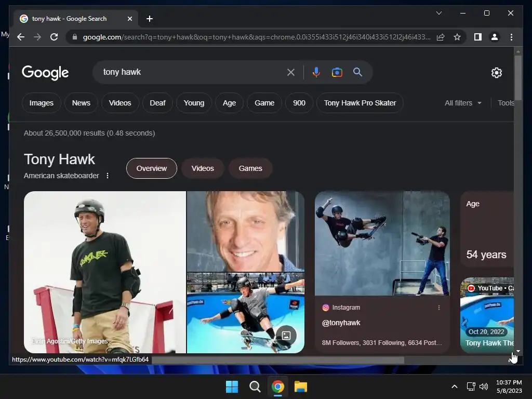Open the close-up smiling face photo

pyautogui.click(x=246, y=231)
